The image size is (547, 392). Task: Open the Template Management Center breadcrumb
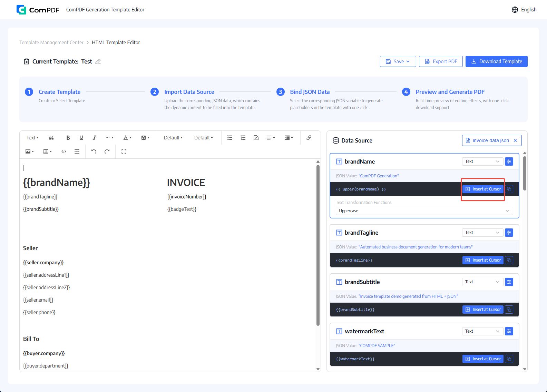[x=51, y=42]
